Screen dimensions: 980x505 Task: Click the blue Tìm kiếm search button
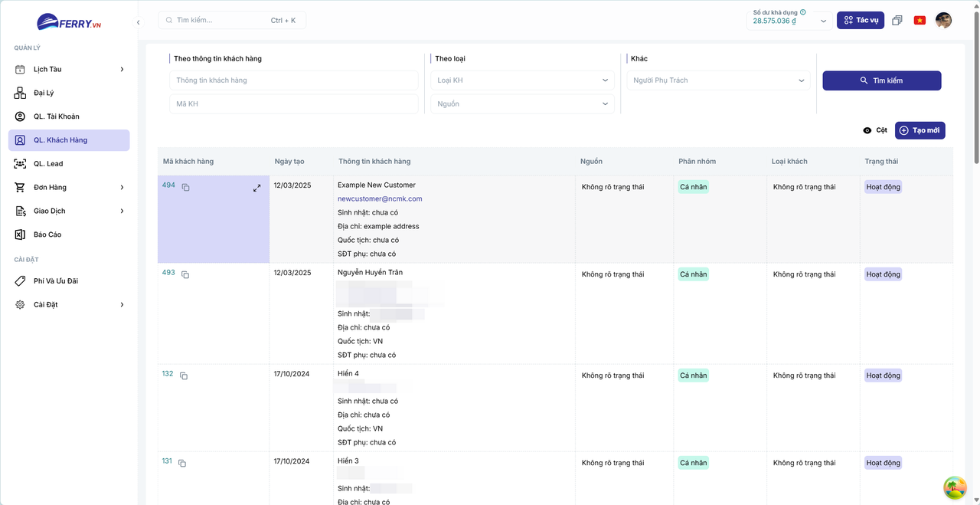[882, 80]
